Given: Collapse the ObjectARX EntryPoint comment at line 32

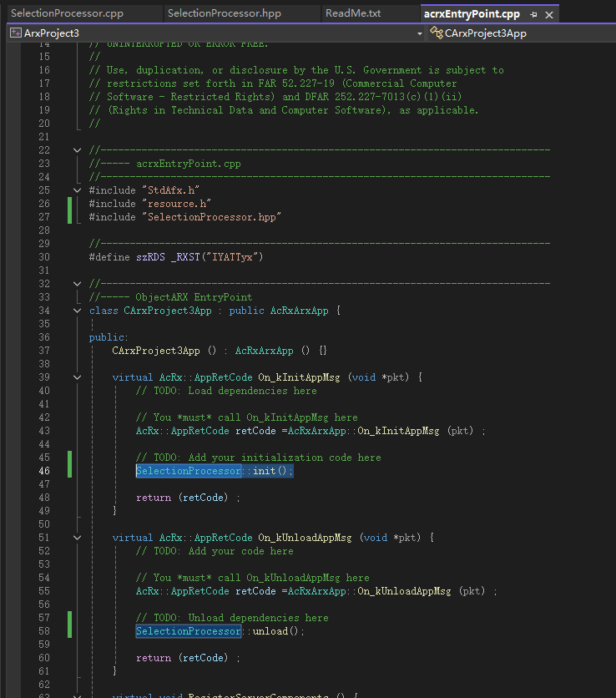Looking at the screenshot, I should click(78, 284).
